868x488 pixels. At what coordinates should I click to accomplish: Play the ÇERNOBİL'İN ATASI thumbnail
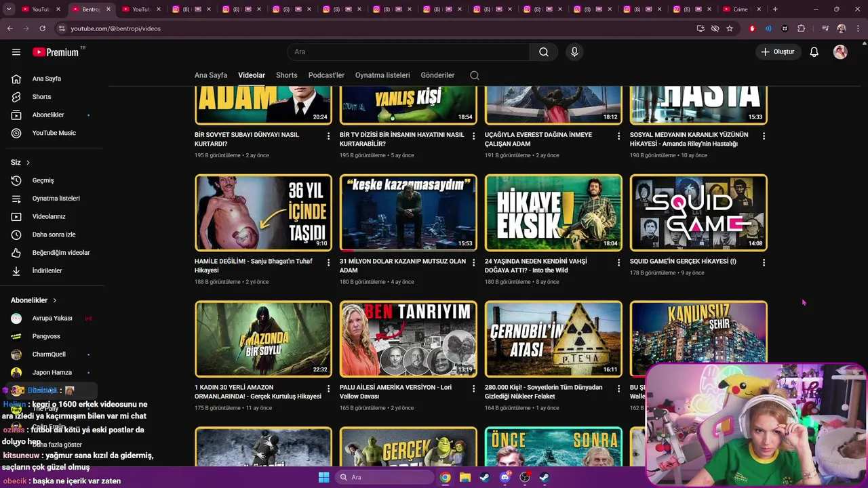[553, 339]
